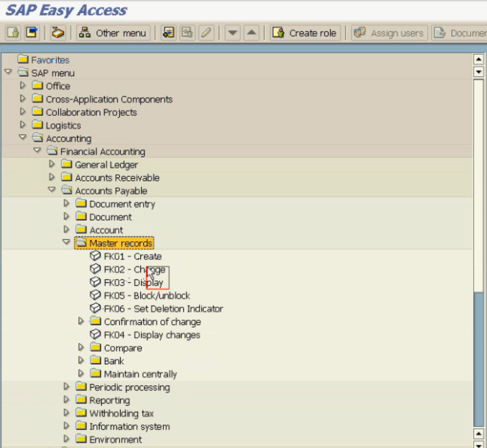Open the SAP Business Workplace icon
This screenshot has height=448, width=487.
coord(58,33)
